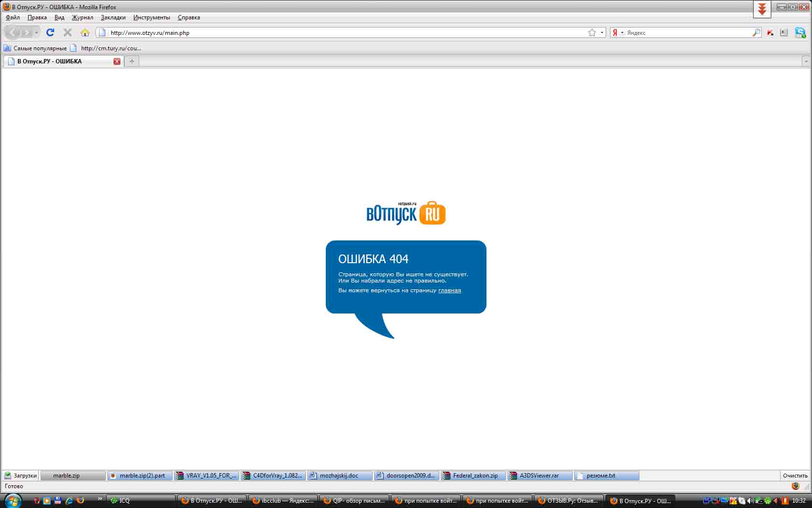This screenshot has width=812, height=508.
Task: Go to the home page icon
Action: click(x=85, y=32)
